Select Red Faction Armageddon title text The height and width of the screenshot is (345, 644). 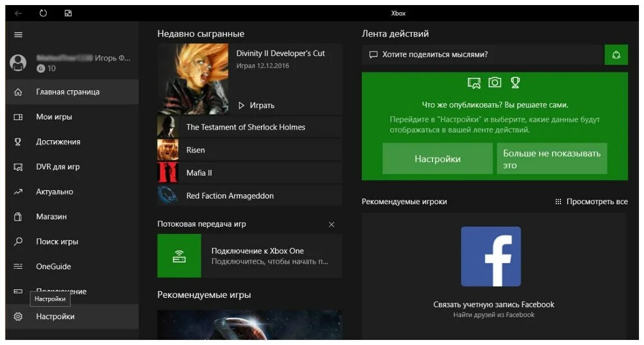230,196
